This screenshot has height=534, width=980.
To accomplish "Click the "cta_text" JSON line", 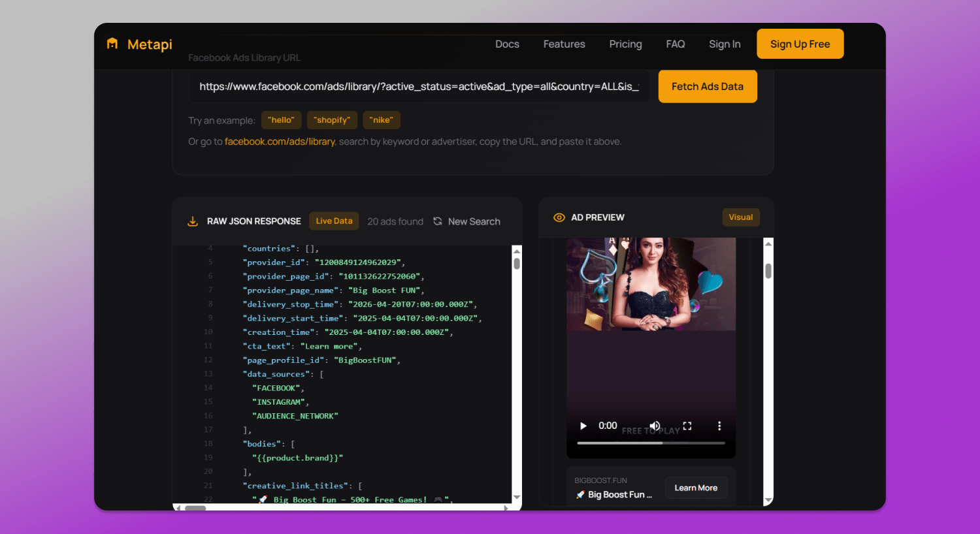I will 302,347.
